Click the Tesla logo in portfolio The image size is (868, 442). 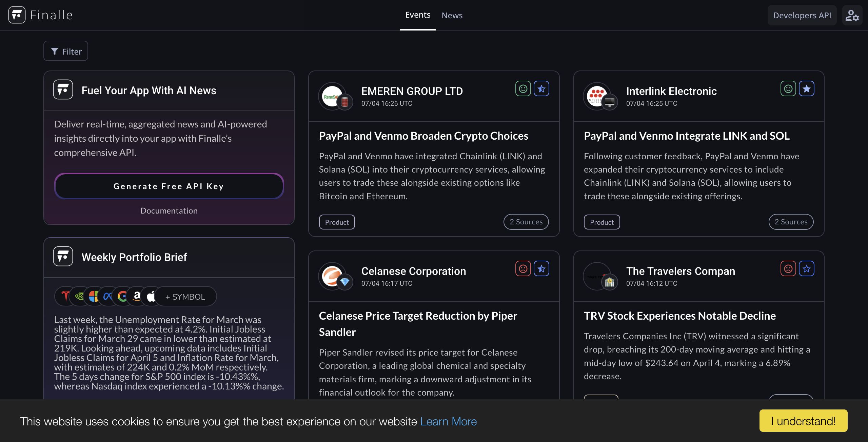click(x=65, y=296)
